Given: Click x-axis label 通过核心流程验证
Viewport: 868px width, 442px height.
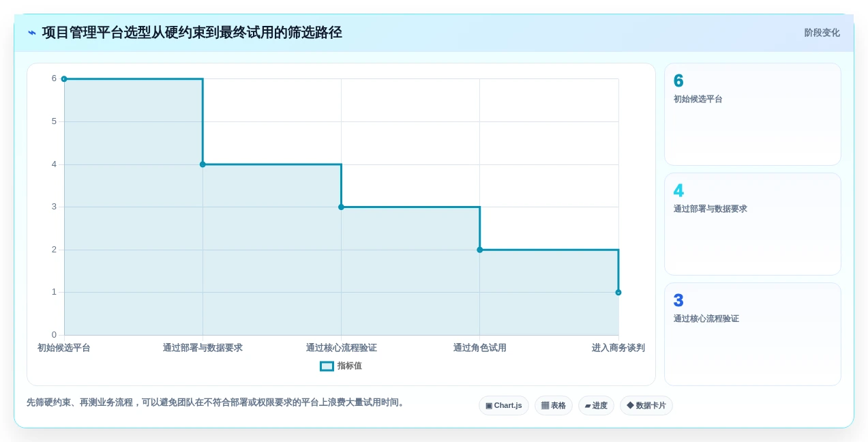Looking at the screenshot, I should coord(341,348).
